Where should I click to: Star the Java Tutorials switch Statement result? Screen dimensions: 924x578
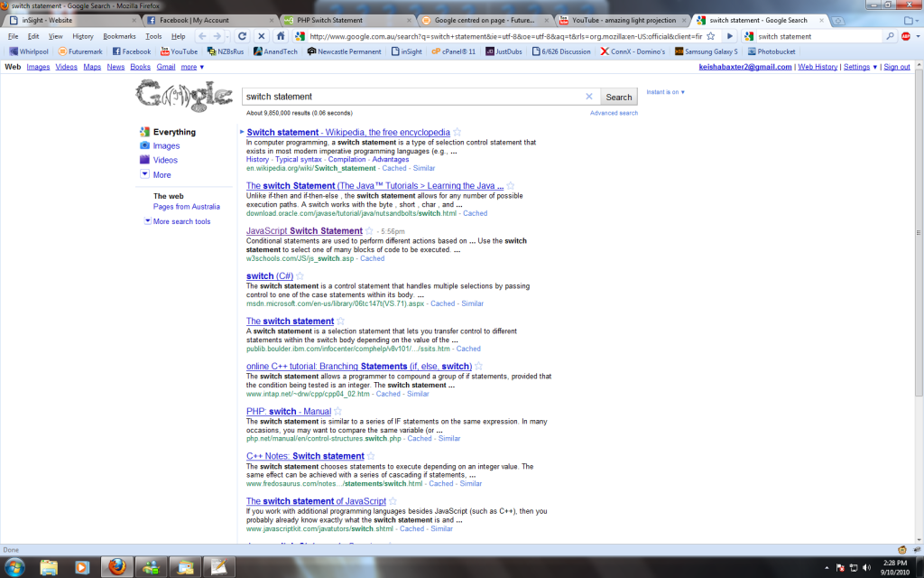pos(511,185)
